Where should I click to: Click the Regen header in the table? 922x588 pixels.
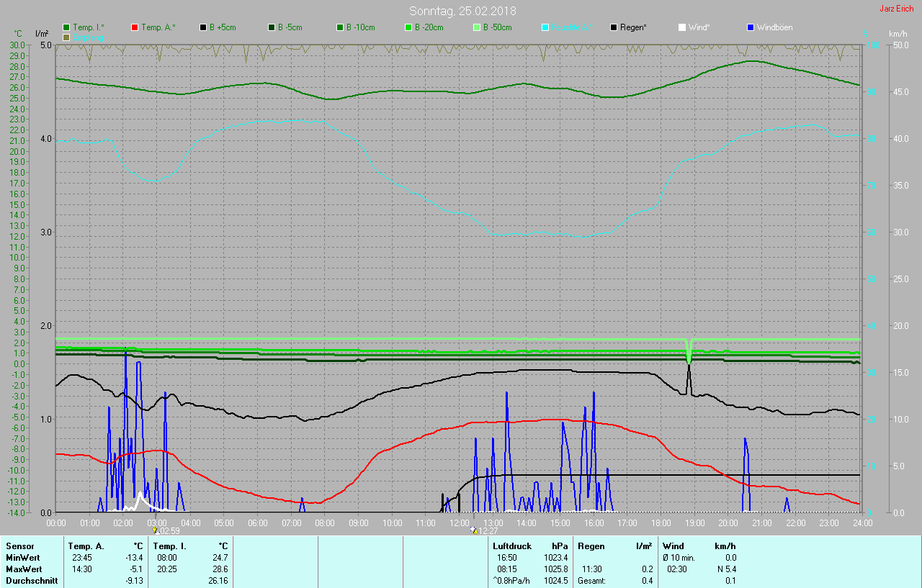pyautogui.click(x=591, y=546)
